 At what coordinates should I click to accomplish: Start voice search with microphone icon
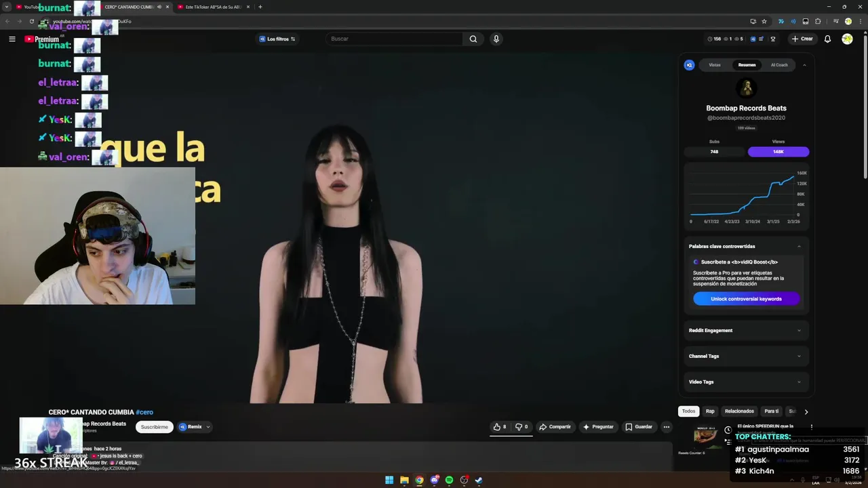496,39
